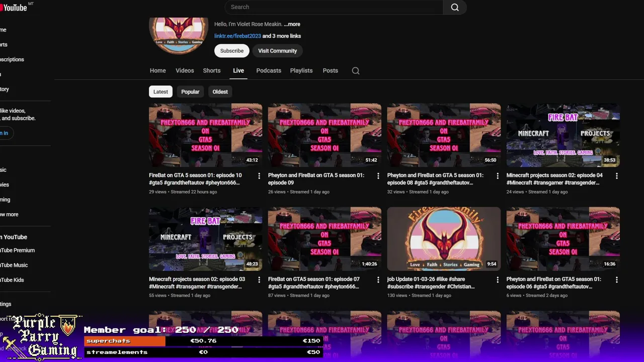Expand channel description with ...more
Screen dimensions: 644x362
[x=292, y=24]
